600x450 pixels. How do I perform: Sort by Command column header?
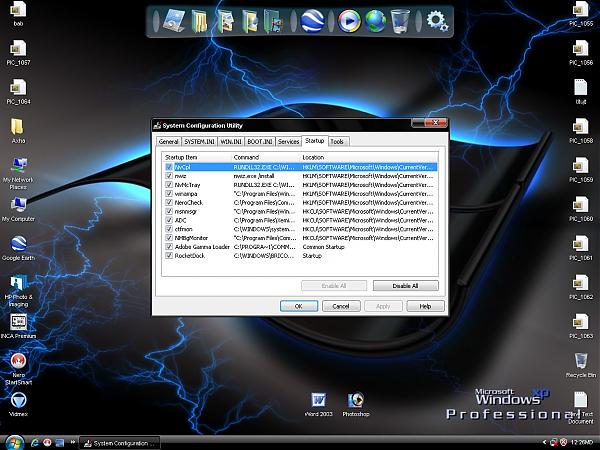[266, 157]
